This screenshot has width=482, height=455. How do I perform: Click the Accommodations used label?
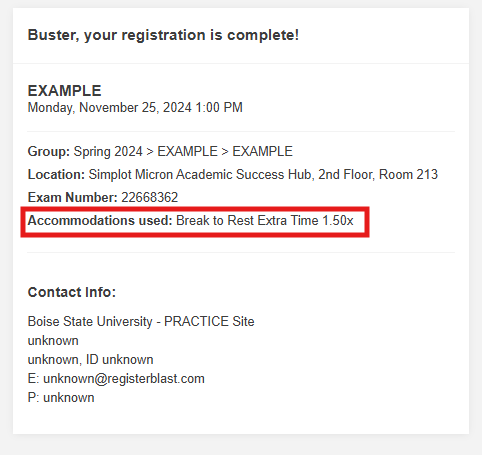pyautogui.click(x=100, y=221)
